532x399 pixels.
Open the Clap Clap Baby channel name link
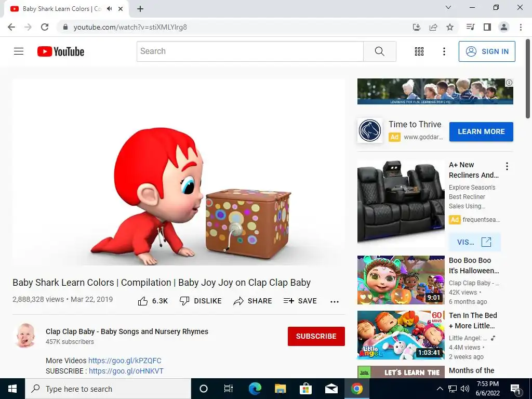(127, 331)
